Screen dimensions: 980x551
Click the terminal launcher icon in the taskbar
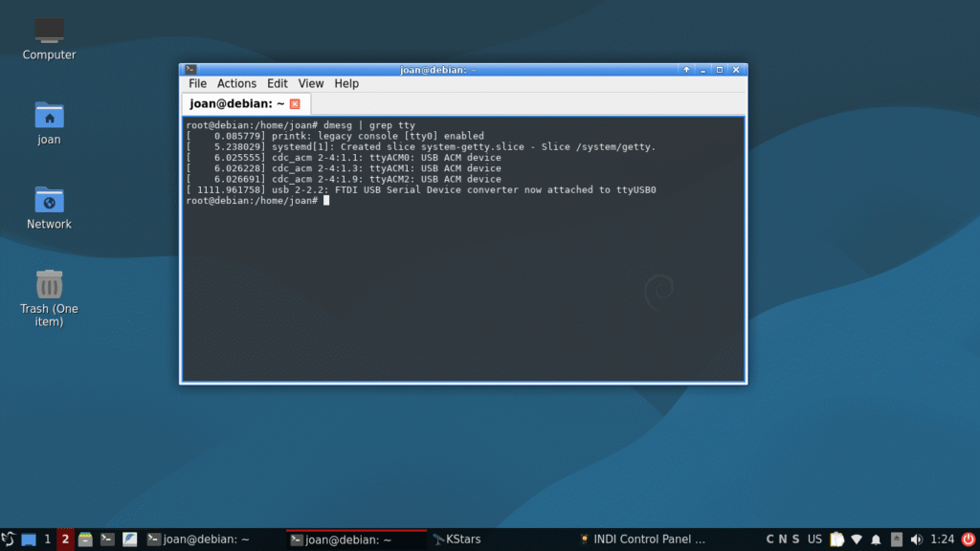click(x=107, y=540)
